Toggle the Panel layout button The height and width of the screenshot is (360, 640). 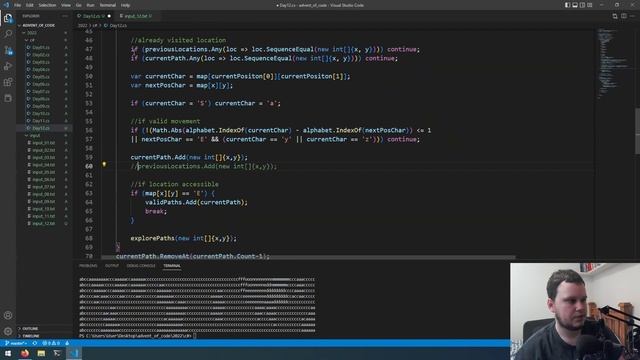pyautogui.click(x=575, y=5)
